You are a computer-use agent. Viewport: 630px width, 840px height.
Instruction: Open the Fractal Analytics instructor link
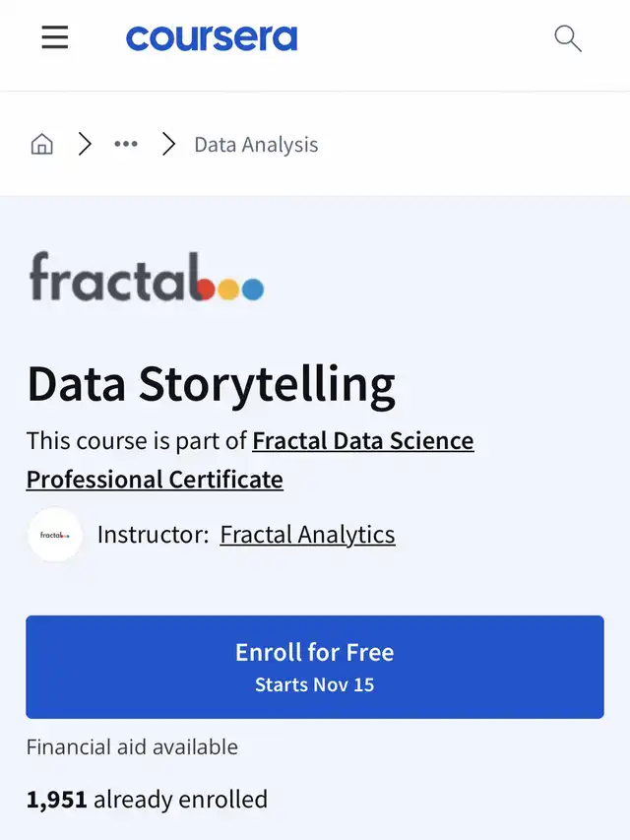pyautogui.click(x=307, y=535)
